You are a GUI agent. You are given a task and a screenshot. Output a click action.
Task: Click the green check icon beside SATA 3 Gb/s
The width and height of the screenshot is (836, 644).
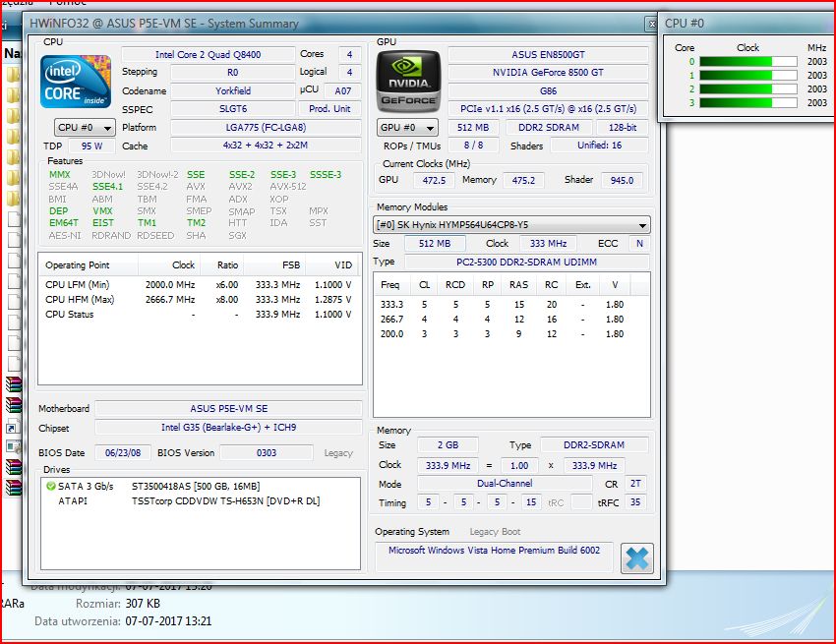coord(50,487)
